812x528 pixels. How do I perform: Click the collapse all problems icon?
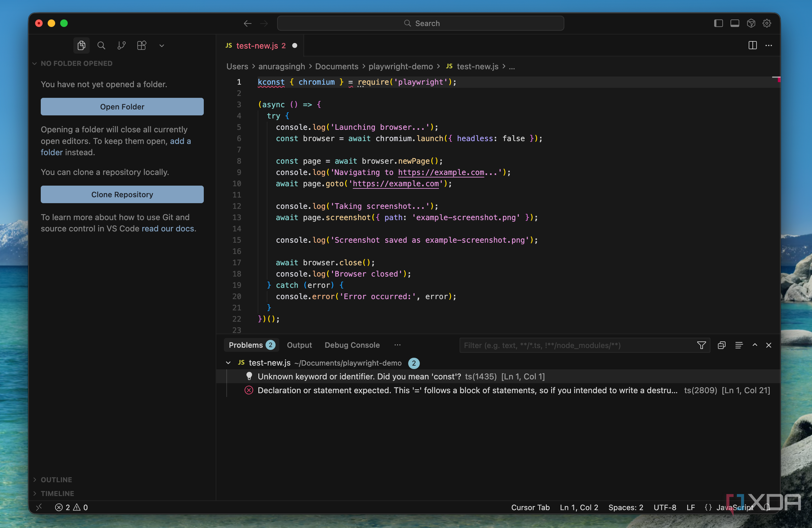(721, 345)
